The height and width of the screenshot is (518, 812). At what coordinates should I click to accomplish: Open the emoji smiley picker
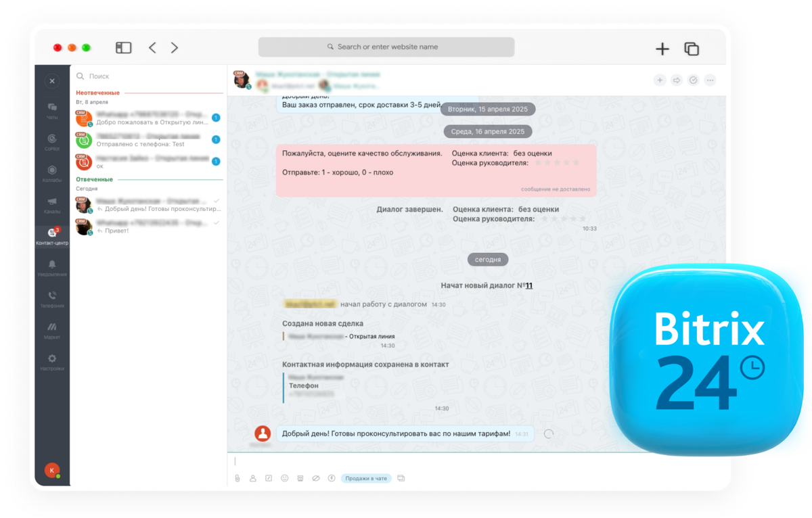pyautogui.click(x=285, y=478)
